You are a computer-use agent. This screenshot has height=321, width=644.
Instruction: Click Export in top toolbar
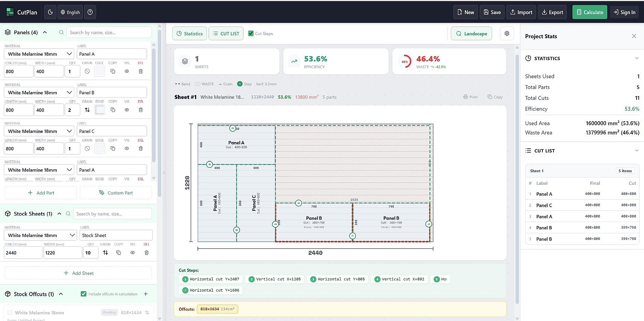(552, 12)
